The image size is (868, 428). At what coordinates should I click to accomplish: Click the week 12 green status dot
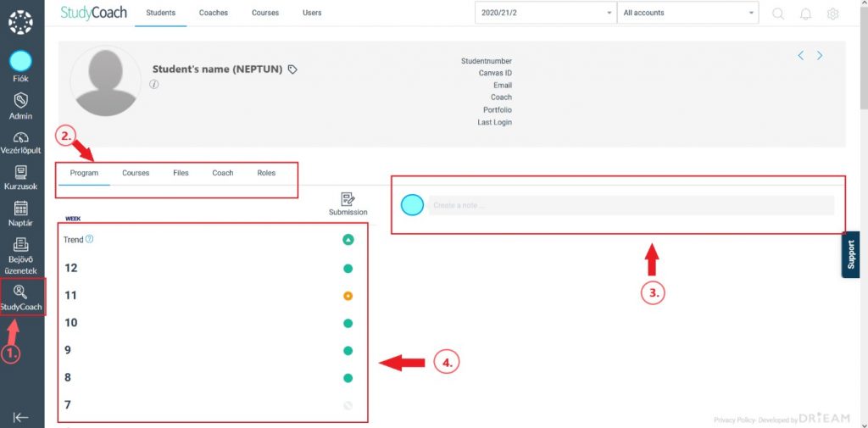click(x=348, y=269)
